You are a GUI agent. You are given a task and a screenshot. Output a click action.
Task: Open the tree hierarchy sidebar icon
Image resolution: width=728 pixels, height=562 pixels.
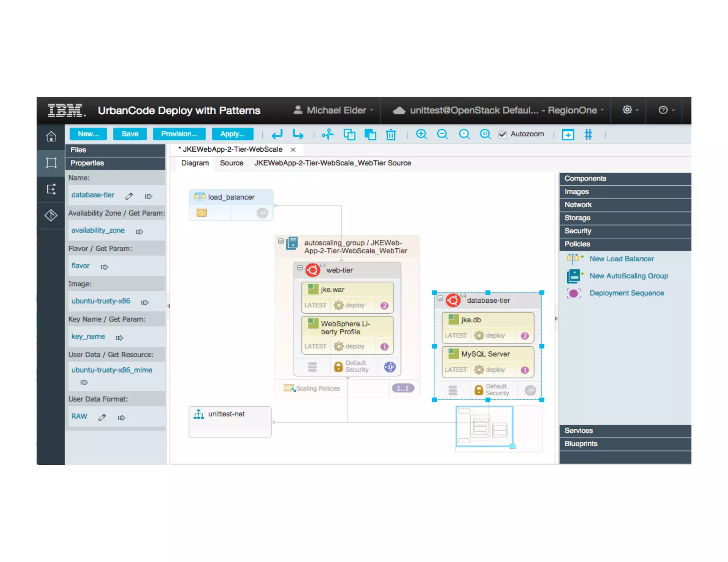point(51,189)
